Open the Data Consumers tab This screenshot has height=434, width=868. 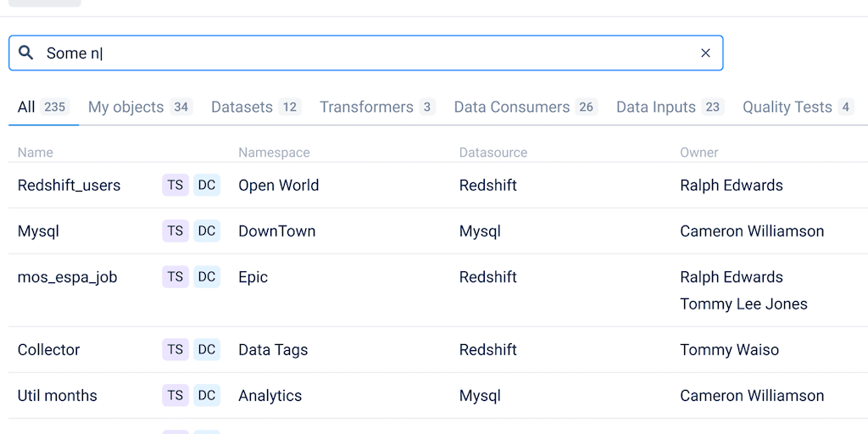coord(526,107)
